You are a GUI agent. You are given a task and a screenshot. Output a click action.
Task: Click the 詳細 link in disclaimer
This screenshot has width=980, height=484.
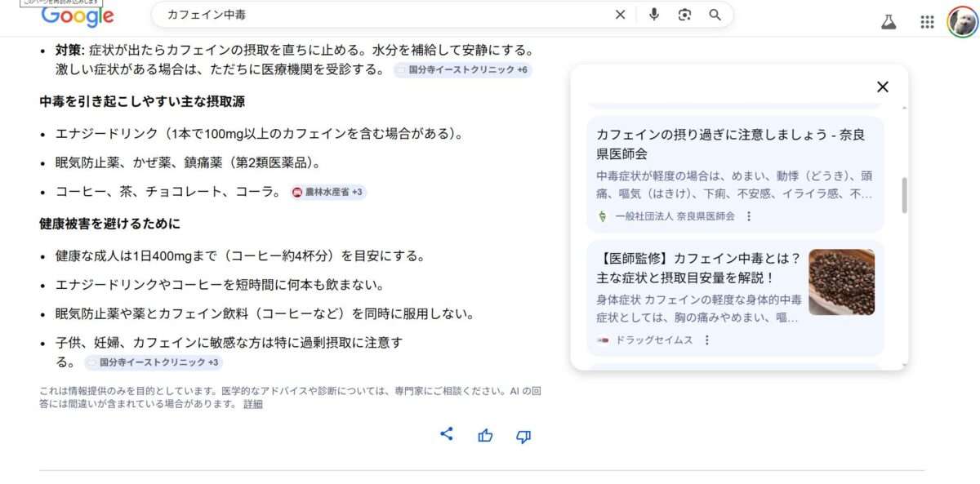(x=253, y=404)
